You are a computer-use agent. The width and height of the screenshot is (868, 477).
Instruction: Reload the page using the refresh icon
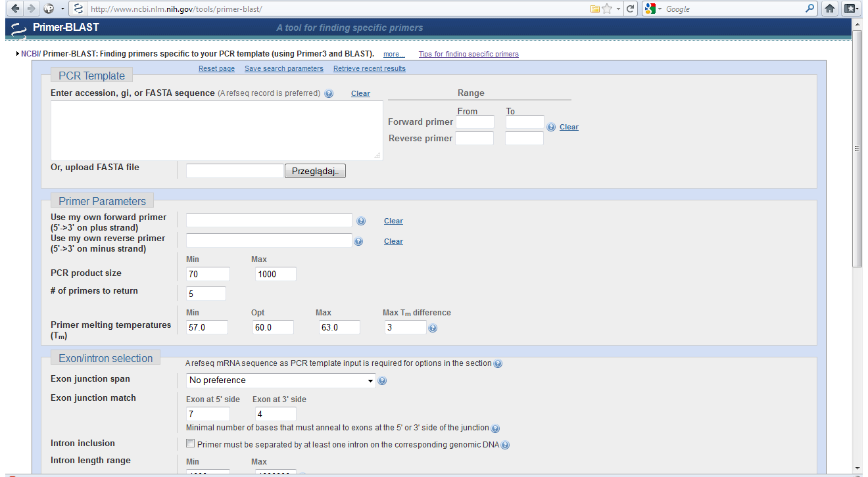point(630,9)
